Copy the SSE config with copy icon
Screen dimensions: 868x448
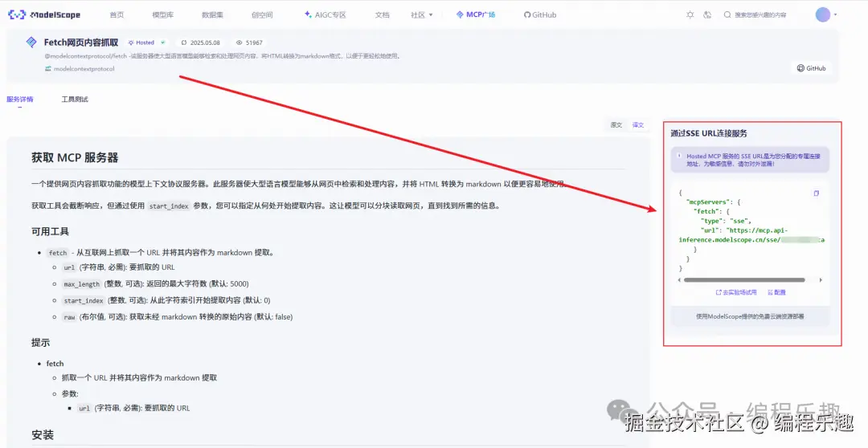coord(816,193)
